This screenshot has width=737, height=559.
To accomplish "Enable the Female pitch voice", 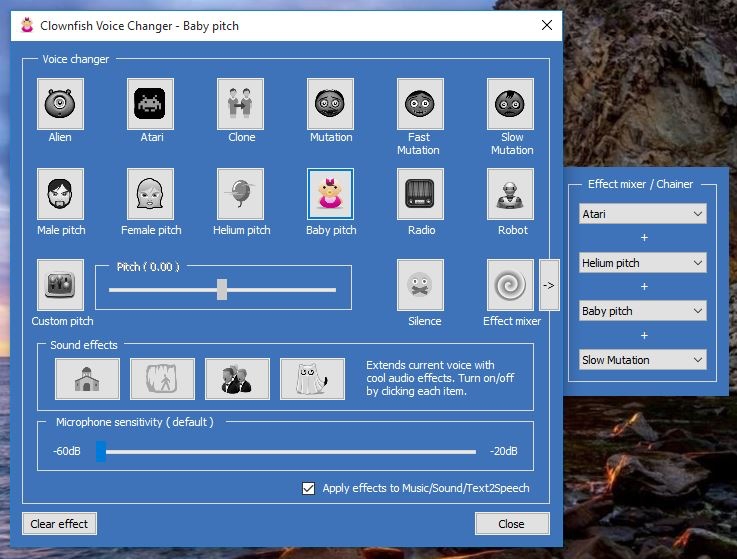I will (150, 194).
